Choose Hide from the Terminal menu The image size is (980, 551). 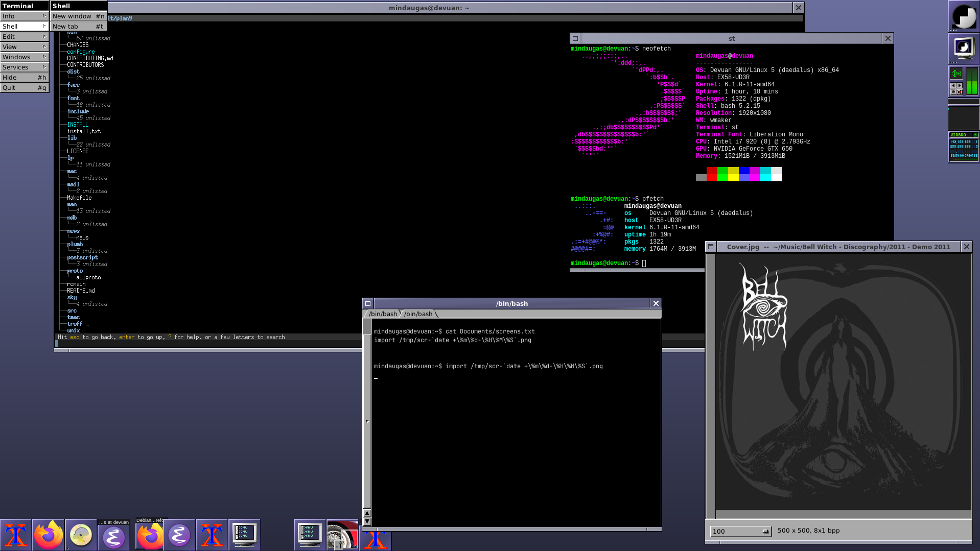pos(25,78)
